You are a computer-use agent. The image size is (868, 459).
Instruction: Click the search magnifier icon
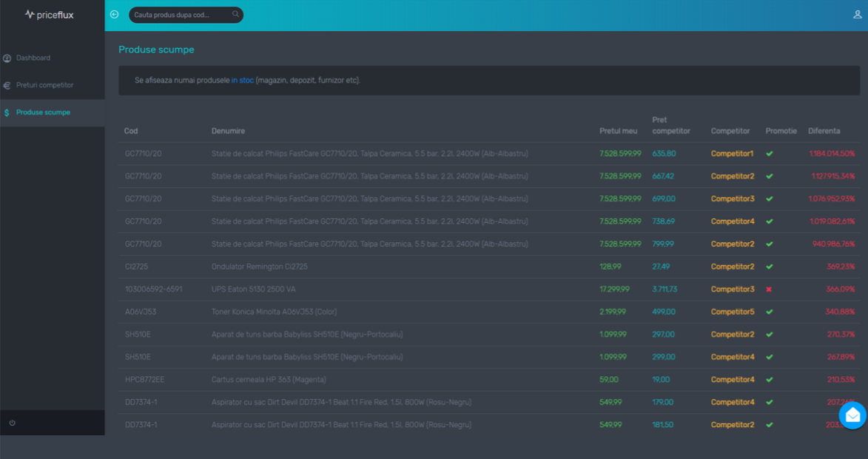[235, 14]
